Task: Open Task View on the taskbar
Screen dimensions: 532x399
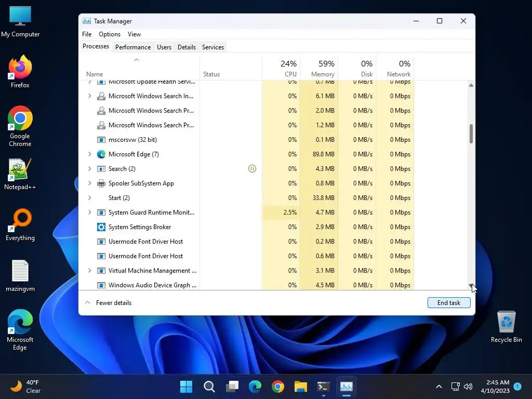Action: [232, 387]
